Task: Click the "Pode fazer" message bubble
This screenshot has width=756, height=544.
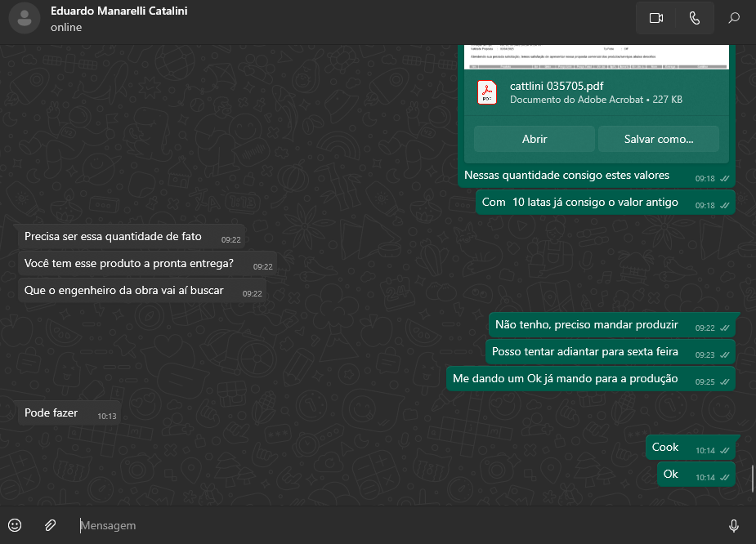Action: [x=51, y=413]
